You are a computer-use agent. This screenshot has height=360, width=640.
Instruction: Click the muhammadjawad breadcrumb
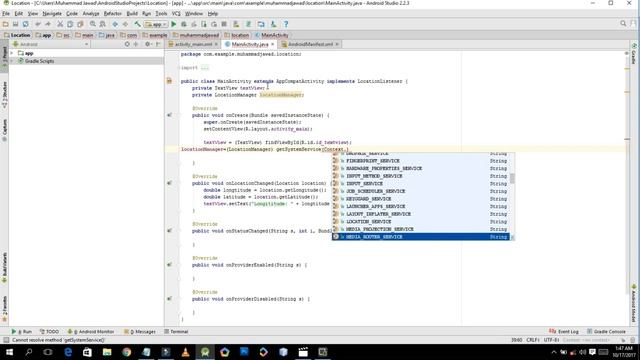coord(196,35)
